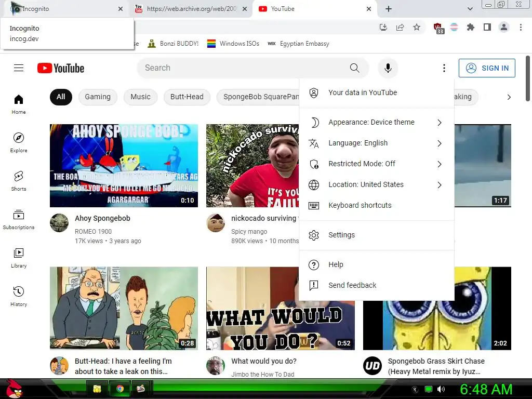Open the YouTube hamburger guide menu
Viewport: 532px width, 399px height.
pyautogui.click(x=19, y=68)
